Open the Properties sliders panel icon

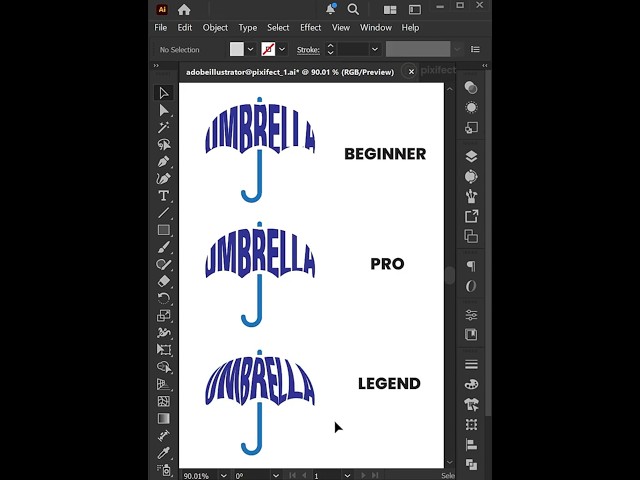[x=471, y=315]
